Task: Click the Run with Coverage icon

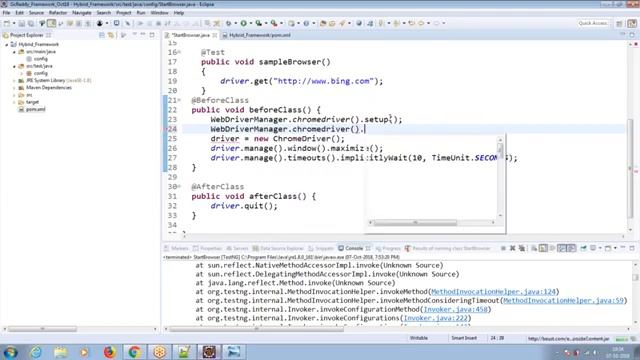Action: (x=259, y=23)
